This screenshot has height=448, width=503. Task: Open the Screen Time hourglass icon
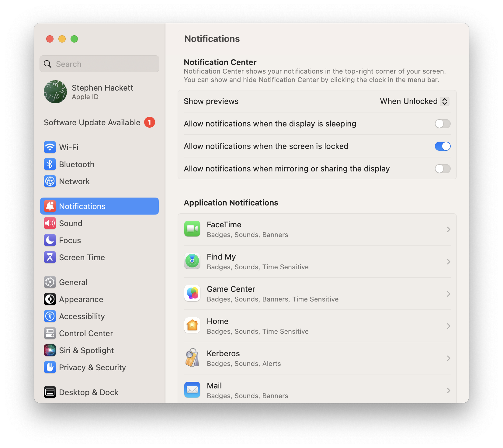pyautogui.click(x=50, y=257)
